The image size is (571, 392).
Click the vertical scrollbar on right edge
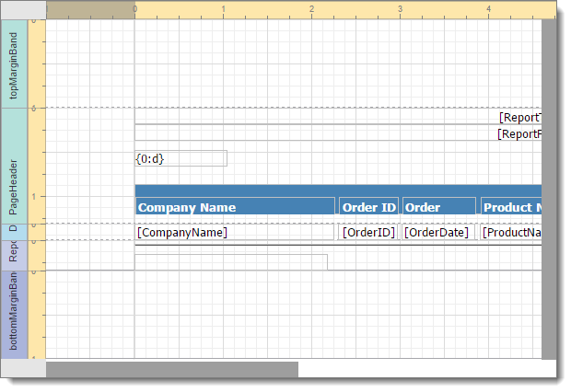548,184
